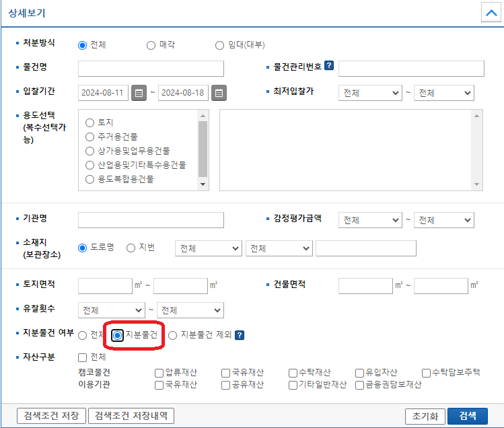Image resolution: width=504 pixels, height=428 pixels.
Task: Click end date field 2024-08-18
Action: click(x=183, y=93)
